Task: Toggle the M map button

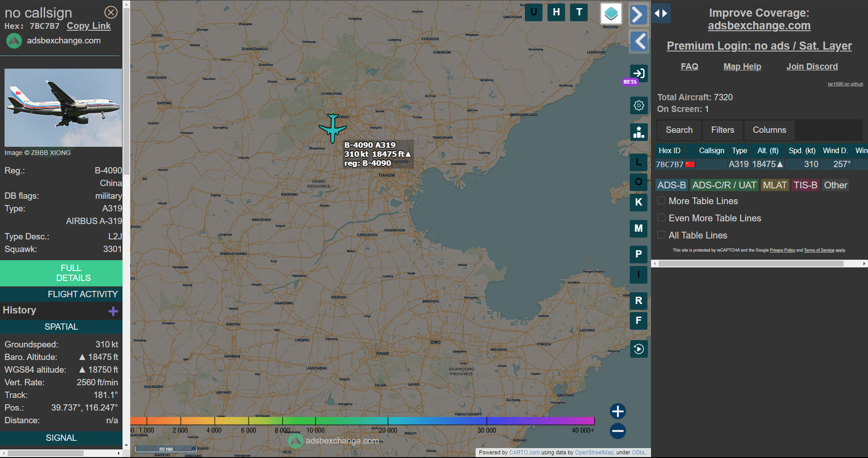Action: (x=638, y=229)
